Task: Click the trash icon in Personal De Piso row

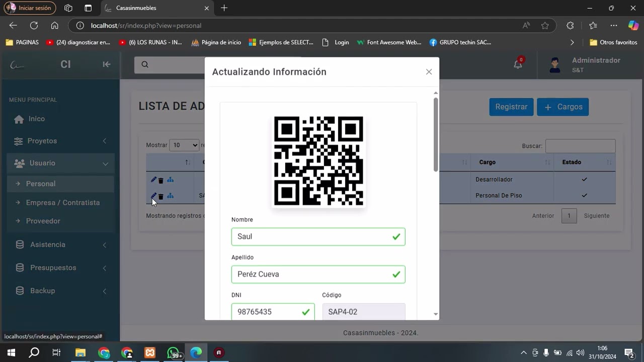Action: tap(161, 196)
